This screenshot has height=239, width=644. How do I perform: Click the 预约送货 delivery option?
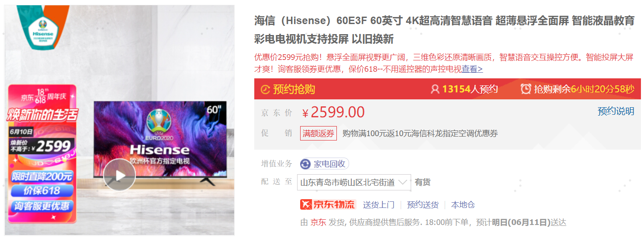[423, 205]
